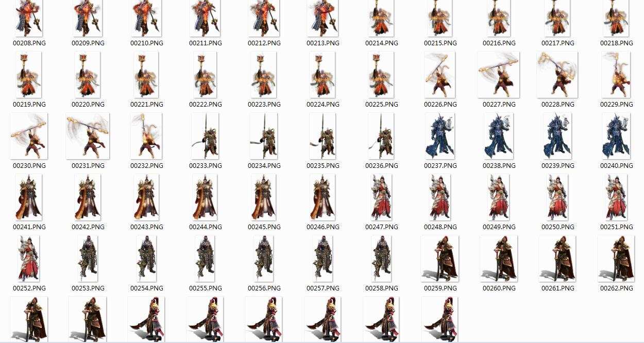Select the text 00231.PNG

coord(88,166)
